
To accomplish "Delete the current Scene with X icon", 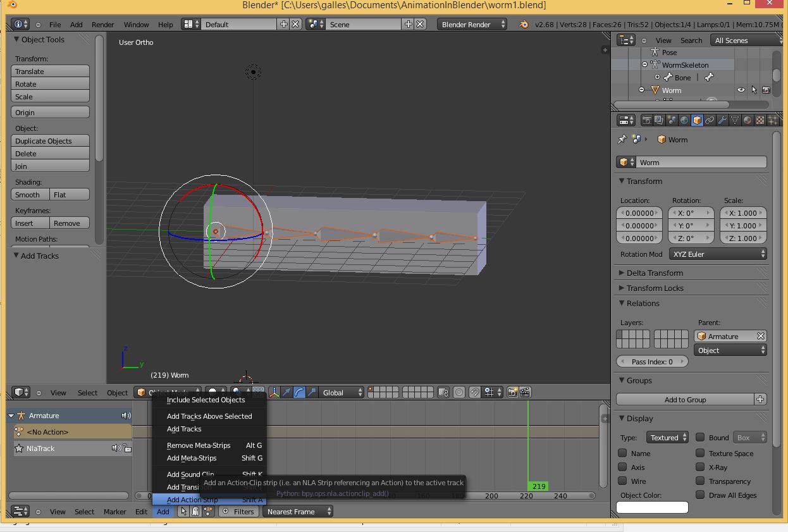I will click(420, 25).
